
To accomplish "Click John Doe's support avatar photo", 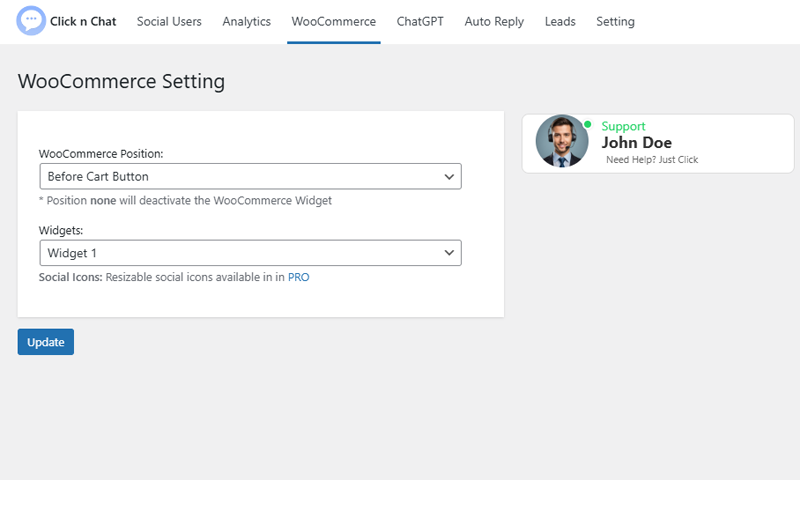I will [562, 141].
